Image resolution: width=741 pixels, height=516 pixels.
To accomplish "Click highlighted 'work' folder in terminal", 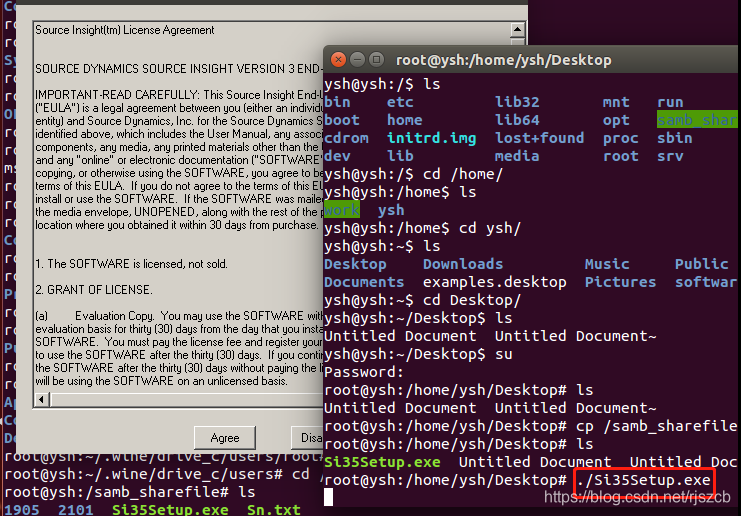I will pos(342,210).
